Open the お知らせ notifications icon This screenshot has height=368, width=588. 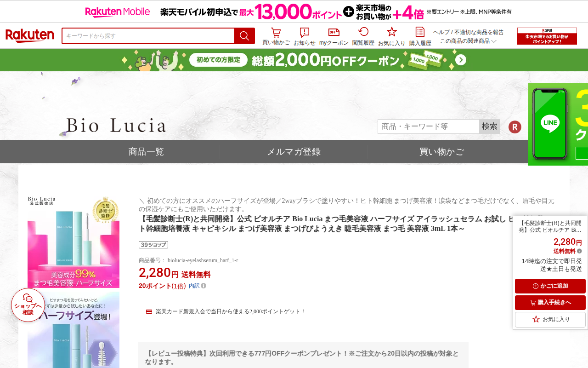coord(304,36)
